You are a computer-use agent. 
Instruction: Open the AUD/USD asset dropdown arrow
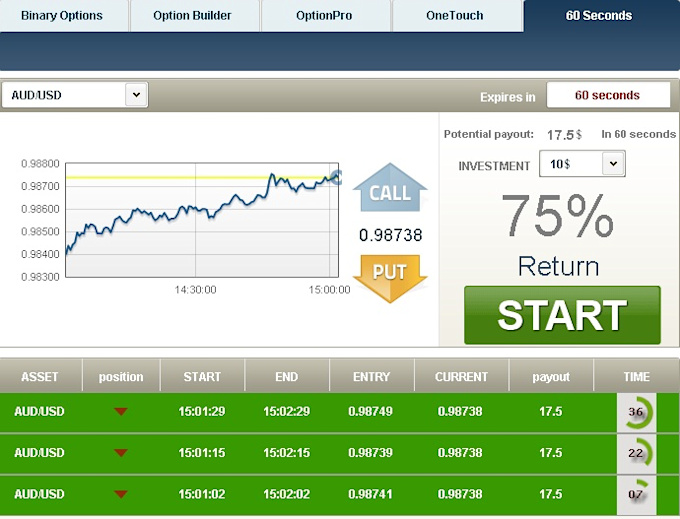click(136, 95)
